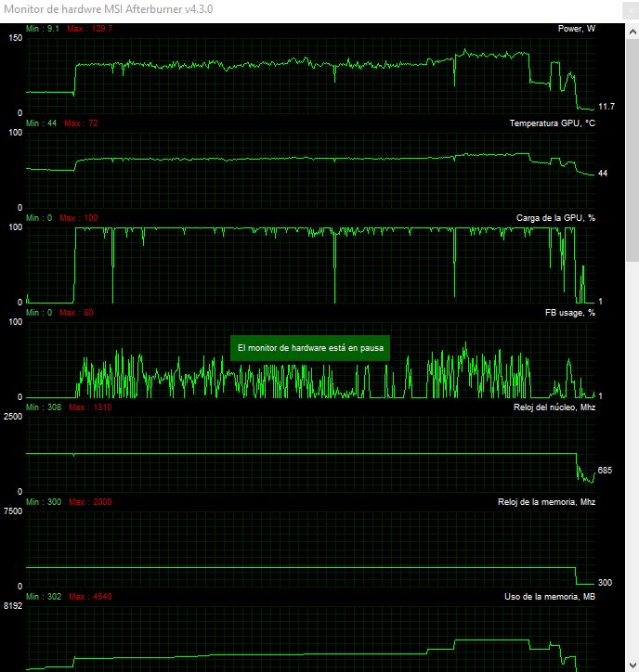Image resolution: width=639 pixels, height=672 pixels.
Task: Click inside the Power, W graph
Action: pyautogui.click(x=310, y=75)
